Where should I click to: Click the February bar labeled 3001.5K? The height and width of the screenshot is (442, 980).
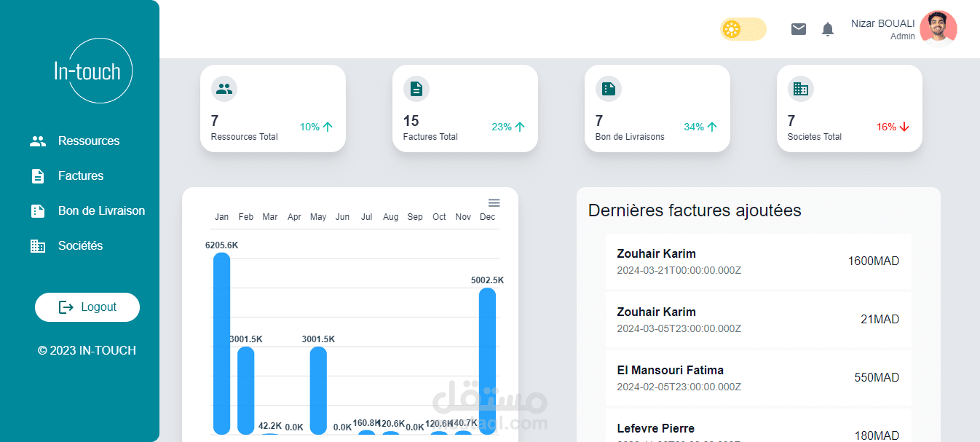(246, 390)
